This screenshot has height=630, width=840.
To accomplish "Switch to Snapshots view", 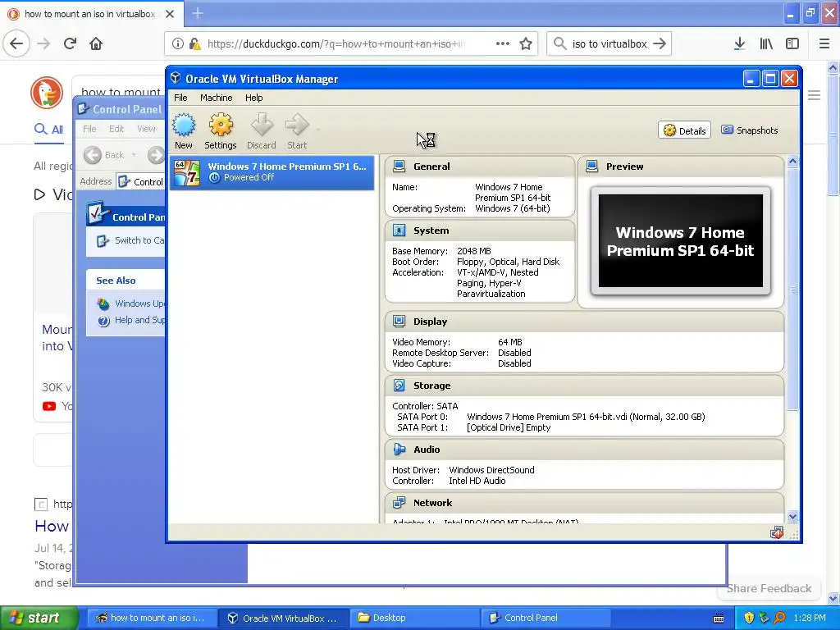I will click(750, 130).
